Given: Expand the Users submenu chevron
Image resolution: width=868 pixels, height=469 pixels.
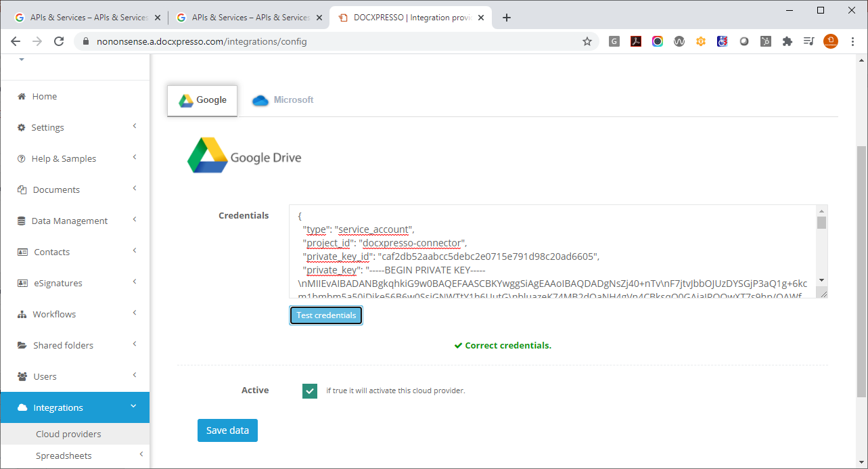Looking at the screenshot, I should pyautogui.click(x=135, y=375).
